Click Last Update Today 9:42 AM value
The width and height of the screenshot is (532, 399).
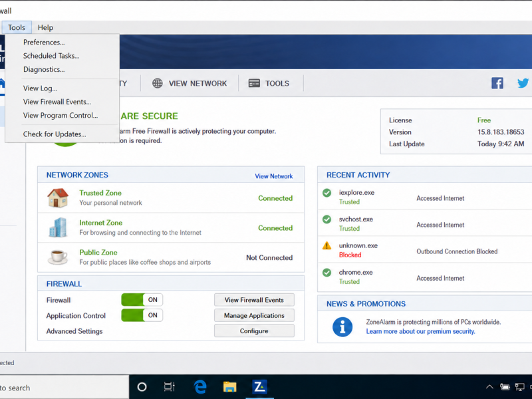point(501,144)
